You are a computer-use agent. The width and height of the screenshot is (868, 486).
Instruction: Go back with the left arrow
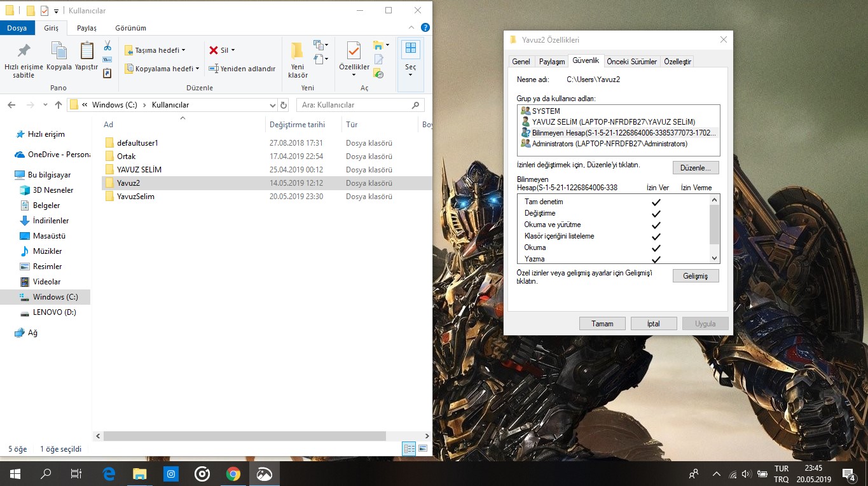pyautogui.click(x=12, y=105)
